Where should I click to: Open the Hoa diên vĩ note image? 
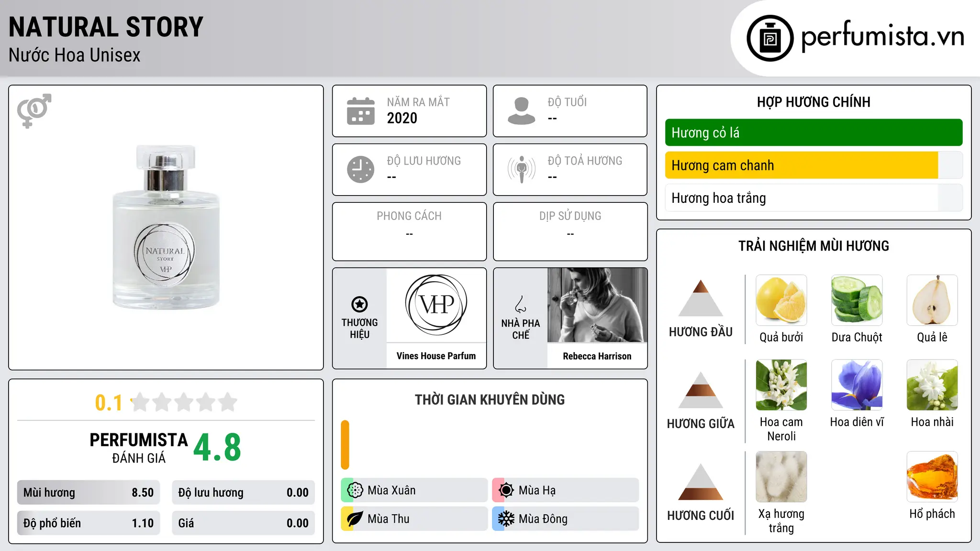tap(857, 385)
